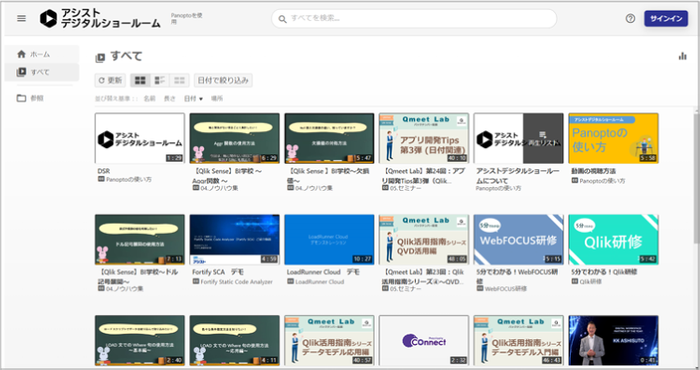Viewport: 700px width, 370px height.
Task: Click Fortify SCA デモ title
Action: 218,272
